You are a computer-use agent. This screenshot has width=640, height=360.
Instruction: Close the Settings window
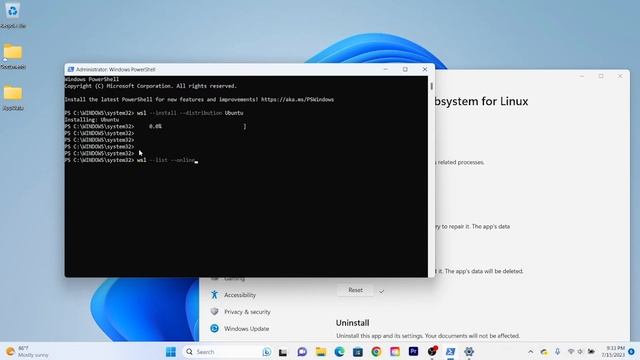(x=620, y=76)
